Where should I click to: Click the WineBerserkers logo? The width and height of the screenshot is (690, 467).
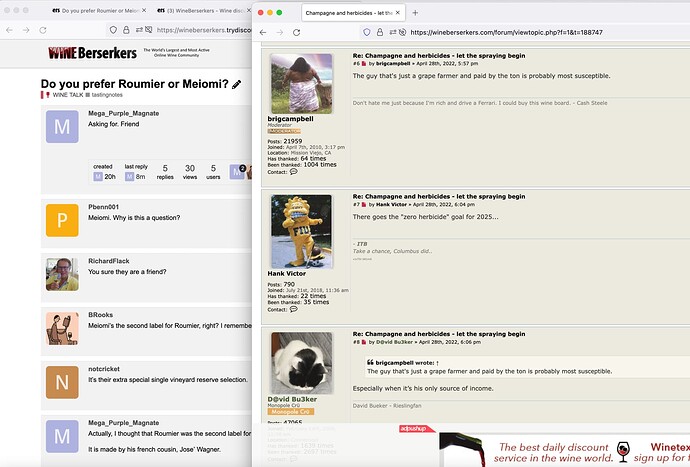pos(92,53)
